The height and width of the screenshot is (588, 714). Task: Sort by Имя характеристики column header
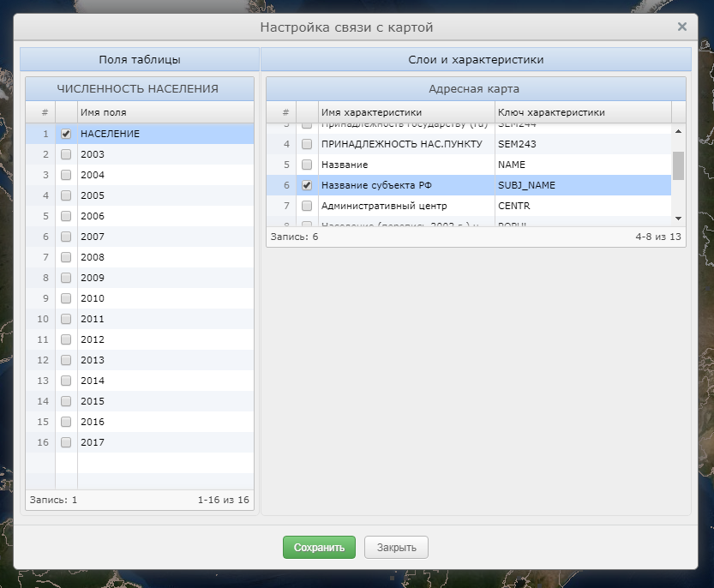tap(405, 112)
